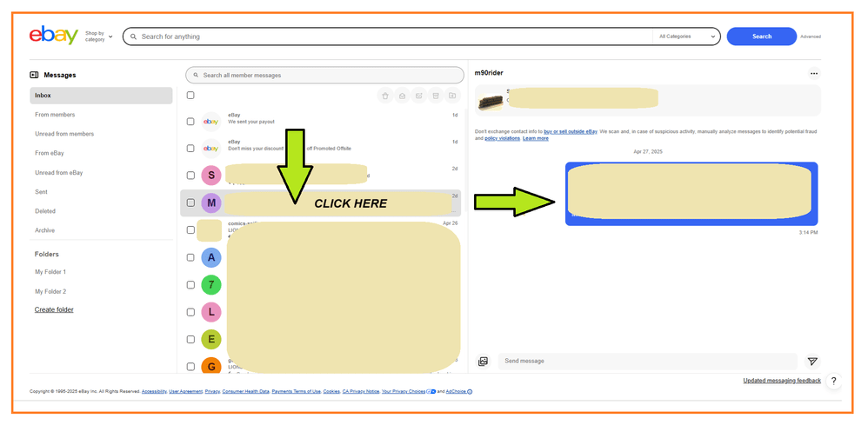868x425 pixels.
Task: Check the box beside the A avatar message
Action: point(190,257)
